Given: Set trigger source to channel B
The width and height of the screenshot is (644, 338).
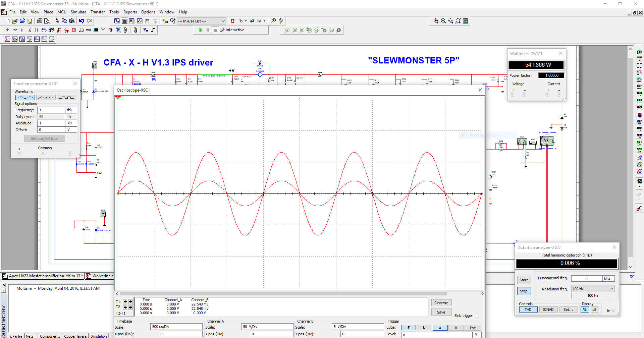Looking at the screenshot, I should point(456,328).
